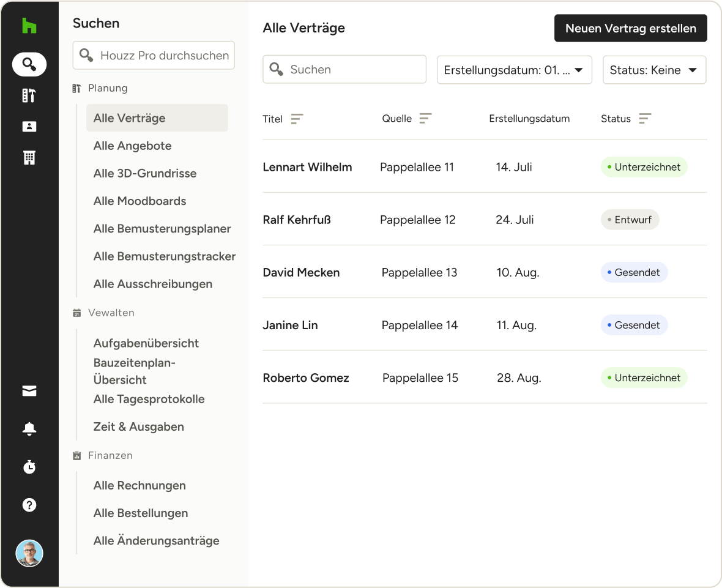Sort by the Quelle column icon
The image size is (722, 588).
point(426,119)
